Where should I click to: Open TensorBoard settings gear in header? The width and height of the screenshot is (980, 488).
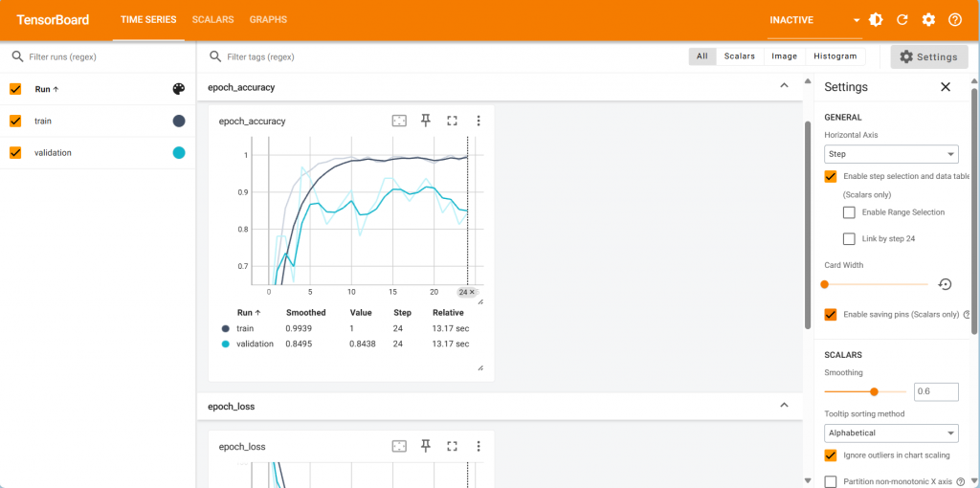point(928,20)
